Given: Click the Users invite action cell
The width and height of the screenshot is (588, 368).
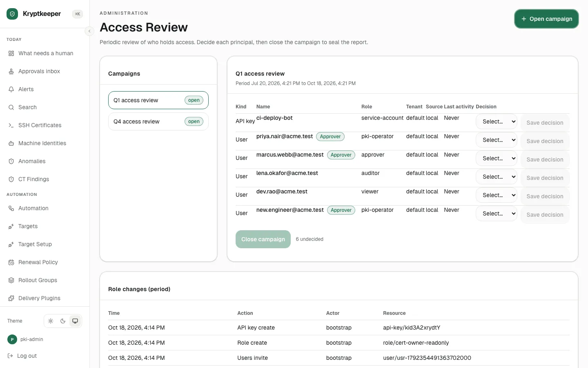Looking at the screenshot, I should 252,358.
